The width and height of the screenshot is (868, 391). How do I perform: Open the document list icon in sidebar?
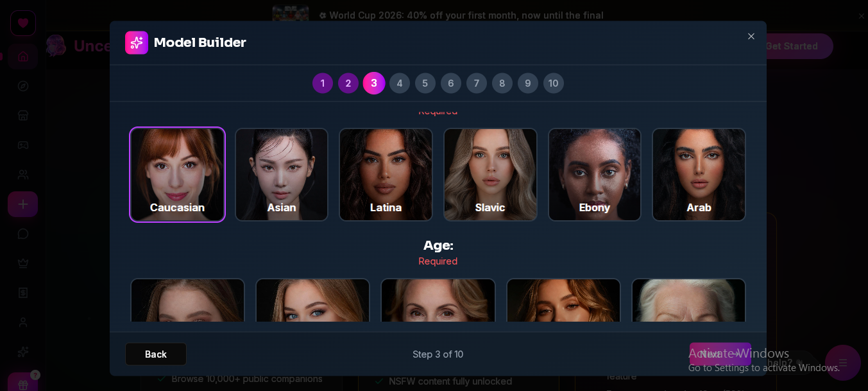pyautogui.click(x=23, y=293)
